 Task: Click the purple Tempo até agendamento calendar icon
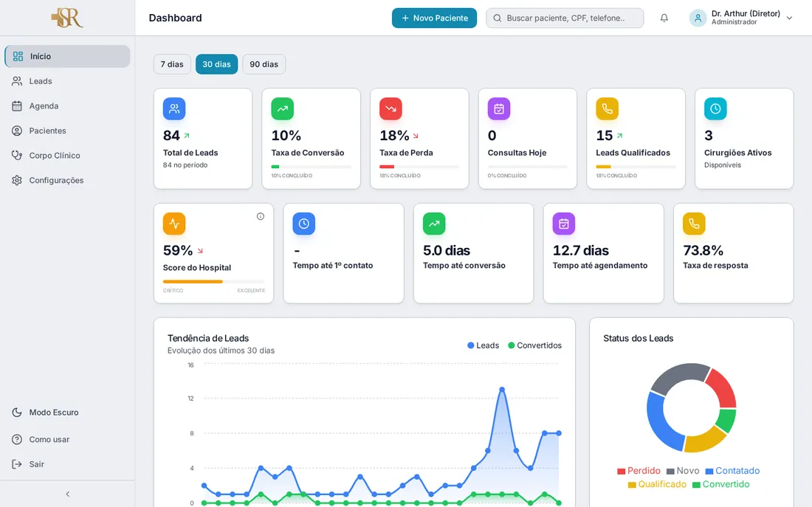coord(563,224)
